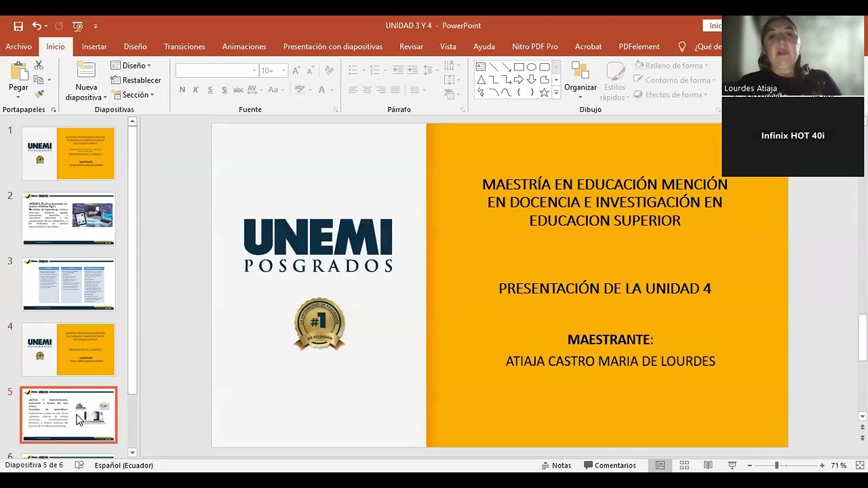Click the Pegar paste icon

point(18,71)
